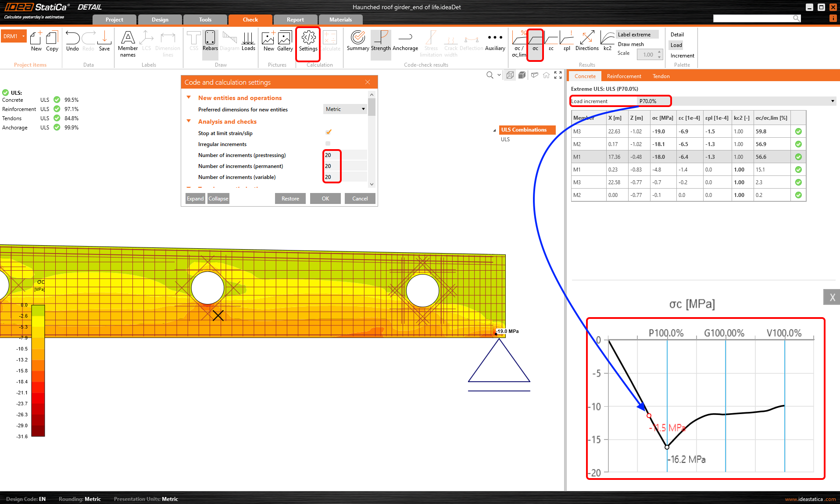This screenshot has width=840, height=504.
Task: Open the Reinforcement results tab
Action: pos(624,76)
